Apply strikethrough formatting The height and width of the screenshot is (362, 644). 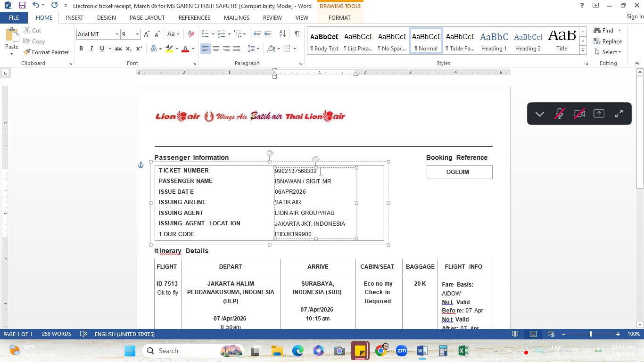pyautogui.click(x=118, y=49)
